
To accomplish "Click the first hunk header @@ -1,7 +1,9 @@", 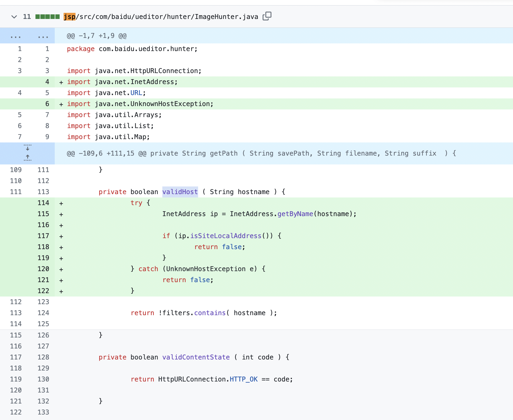I will pos(97,36).
